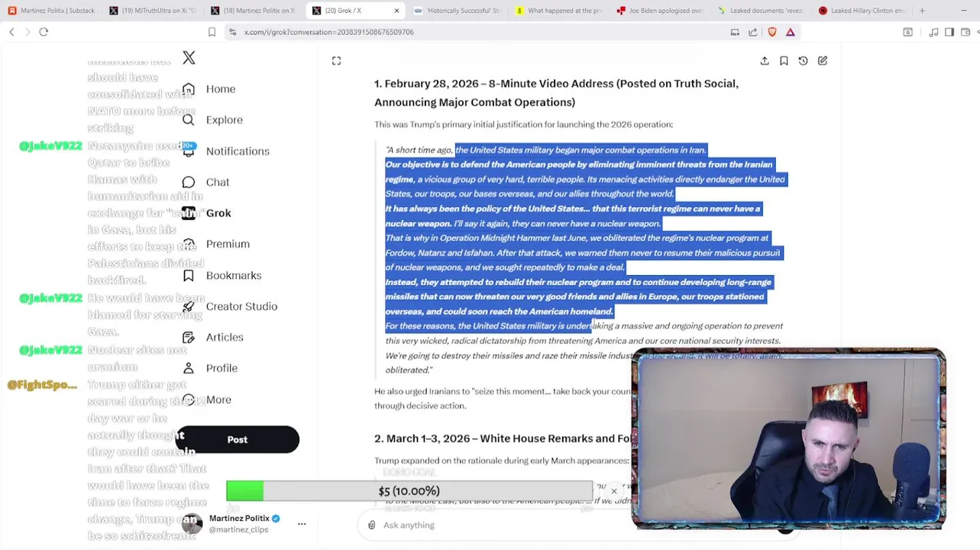Click the share icon in address bar

tap(753, 32)
